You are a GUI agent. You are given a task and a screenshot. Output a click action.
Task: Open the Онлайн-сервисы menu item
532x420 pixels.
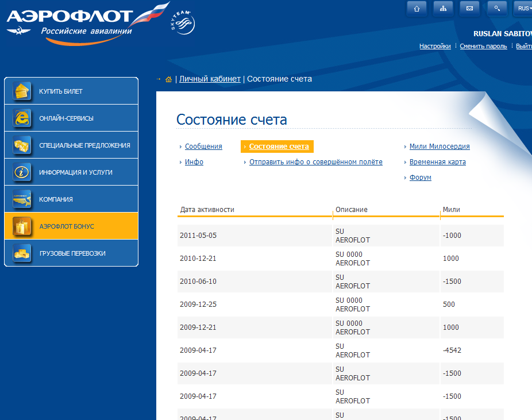(71, 118)
